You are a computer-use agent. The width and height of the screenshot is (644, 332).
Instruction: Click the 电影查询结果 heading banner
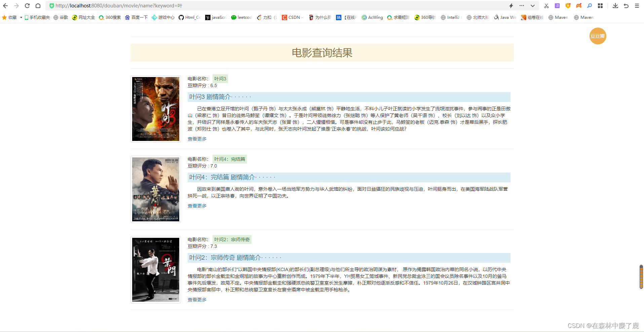(322, 53)
